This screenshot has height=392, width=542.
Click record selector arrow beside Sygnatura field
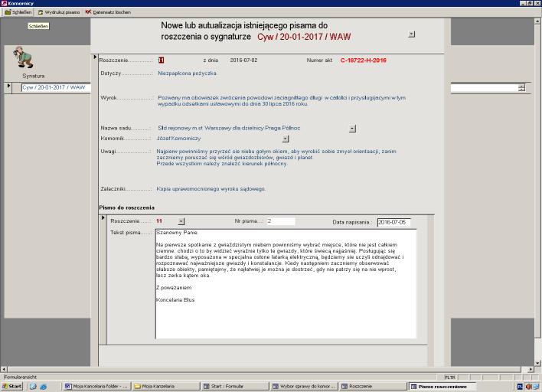pos(8,86)
